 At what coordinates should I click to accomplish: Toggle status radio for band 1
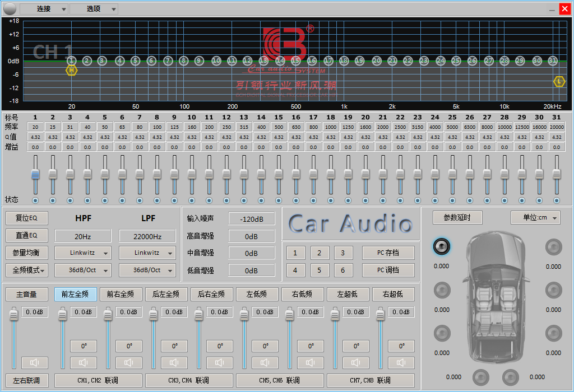pyautogui.click(x=35, y=200)
